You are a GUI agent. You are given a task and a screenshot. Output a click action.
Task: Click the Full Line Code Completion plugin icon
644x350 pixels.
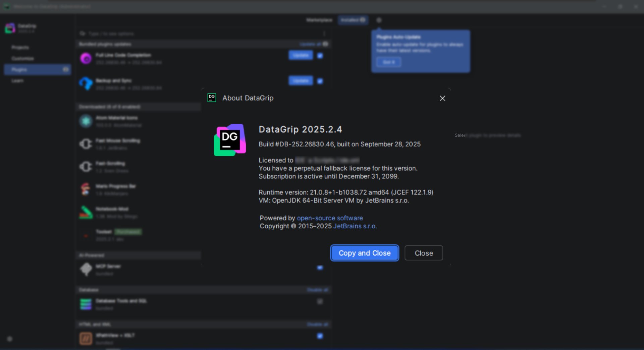pos(86,58)
